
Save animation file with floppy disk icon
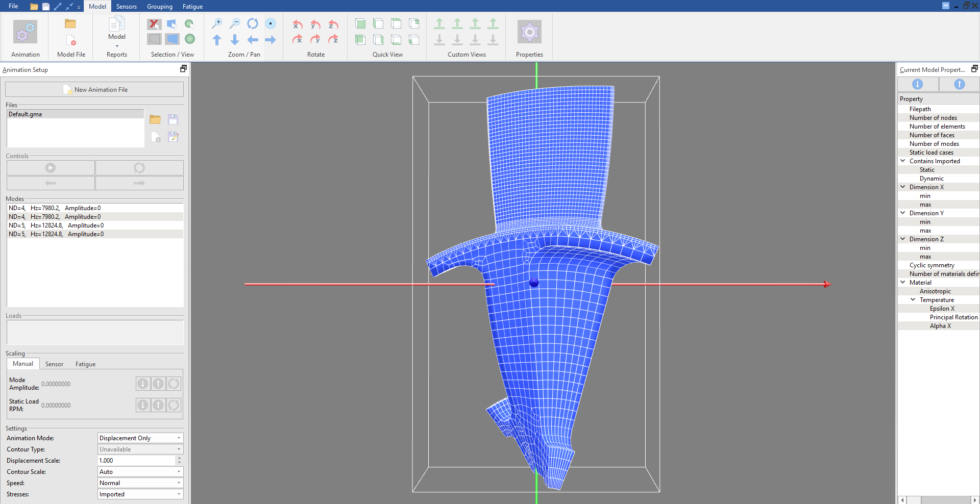[173, 119]
